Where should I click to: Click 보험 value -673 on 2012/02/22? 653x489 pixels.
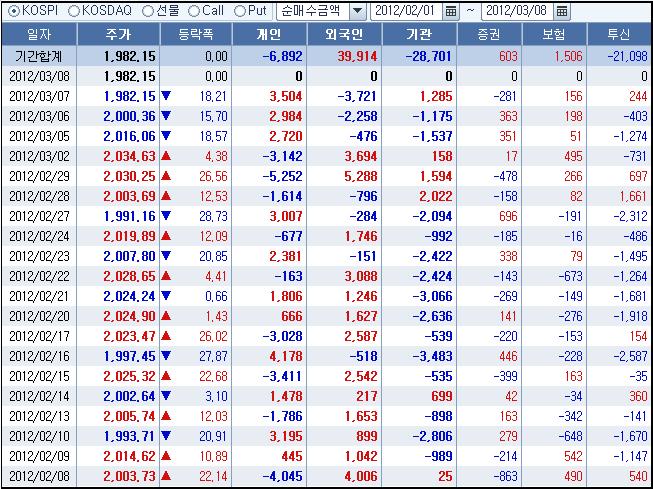pyautogui.click(x=570, y=276)
